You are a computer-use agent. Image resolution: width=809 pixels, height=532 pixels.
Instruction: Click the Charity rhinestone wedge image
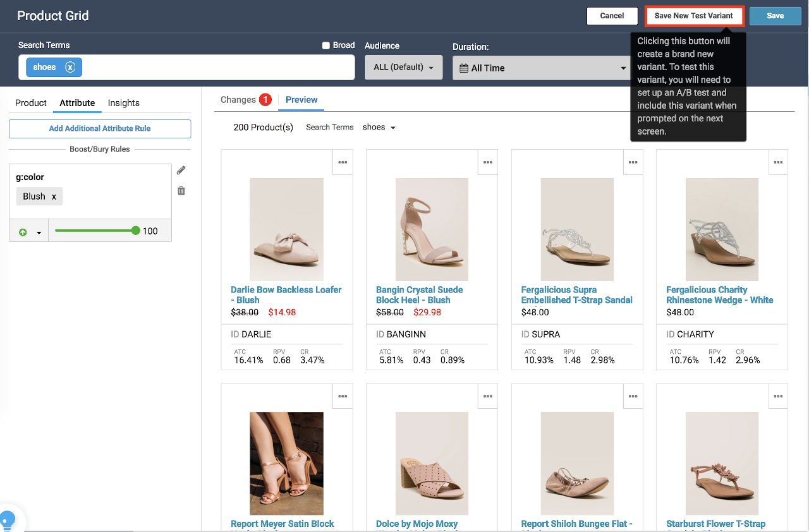click(x=722, y=229)
